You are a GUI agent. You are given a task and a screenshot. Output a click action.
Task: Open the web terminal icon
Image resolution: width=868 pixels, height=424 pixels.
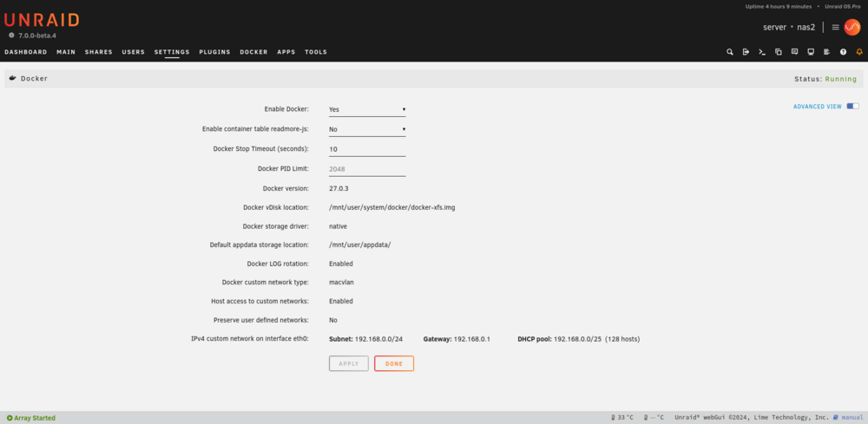pos(762,52)
